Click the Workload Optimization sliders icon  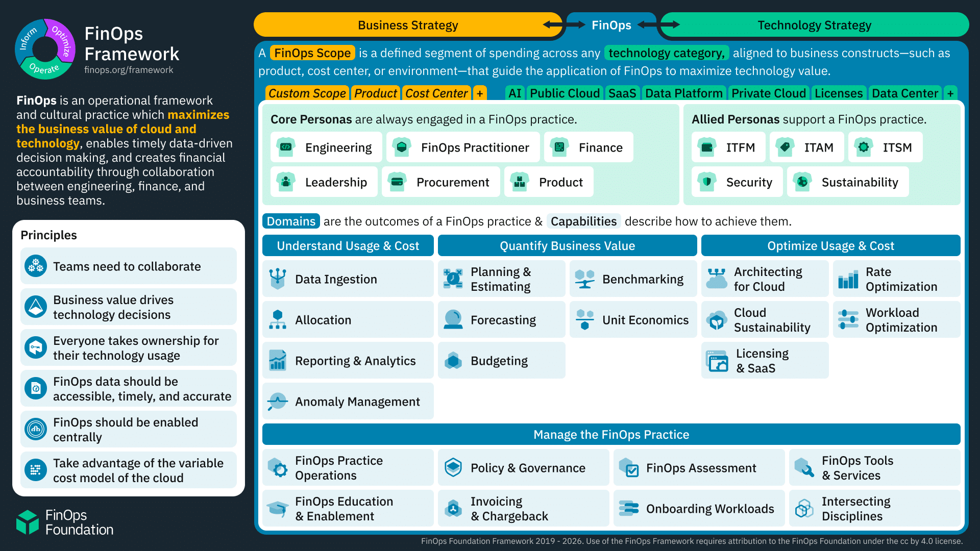848,320
